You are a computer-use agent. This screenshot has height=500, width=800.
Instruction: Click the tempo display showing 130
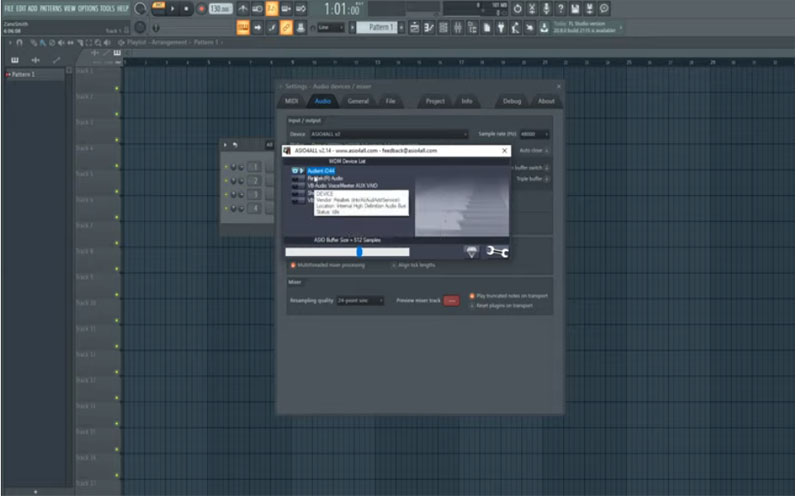(x=220, y=9)
